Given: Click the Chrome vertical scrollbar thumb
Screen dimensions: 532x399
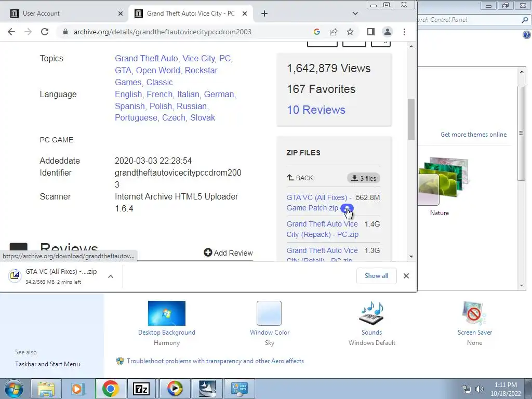Looking at the screenshot, I should 411,119.
